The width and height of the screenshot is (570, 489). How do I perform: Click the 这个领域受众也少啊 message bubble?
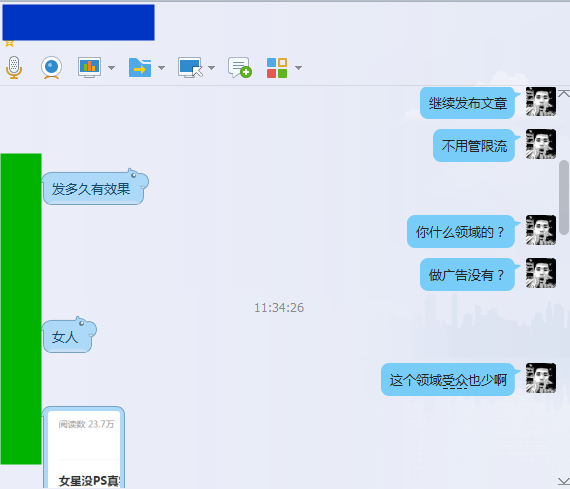[x=449, y=380]
